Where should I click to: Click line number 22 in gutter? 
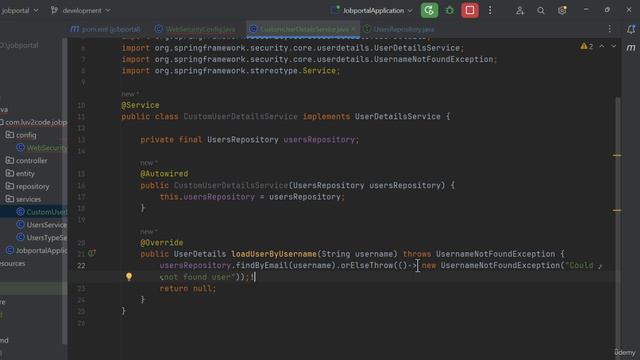coord(81,266)
